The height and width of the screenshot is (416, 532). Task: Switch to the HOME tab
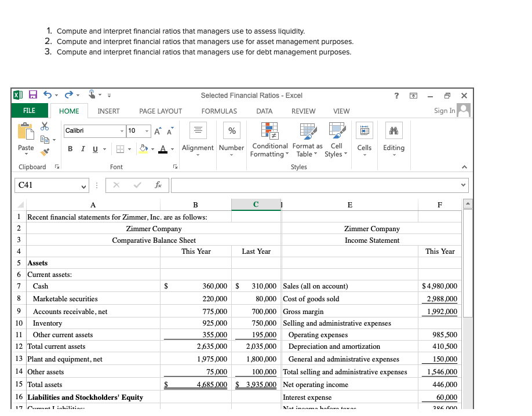click(69, 111)
